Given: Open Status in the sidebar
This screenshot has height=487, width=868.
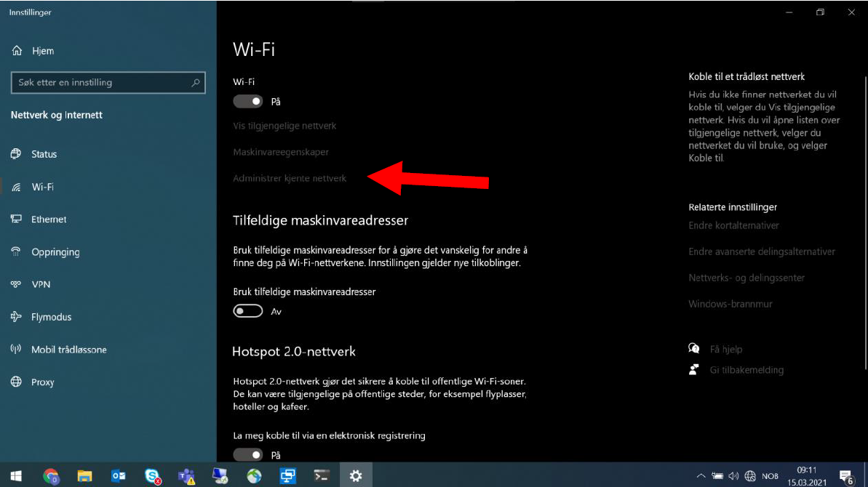Looking at the screenshot, I should click(x=34, y=154).
